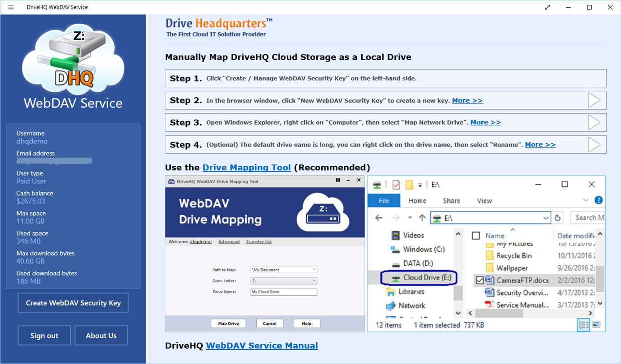Viewport: 621px width, 364px height.
Task: Click the back arrow in the Explorer image
Action: point(379,218)
